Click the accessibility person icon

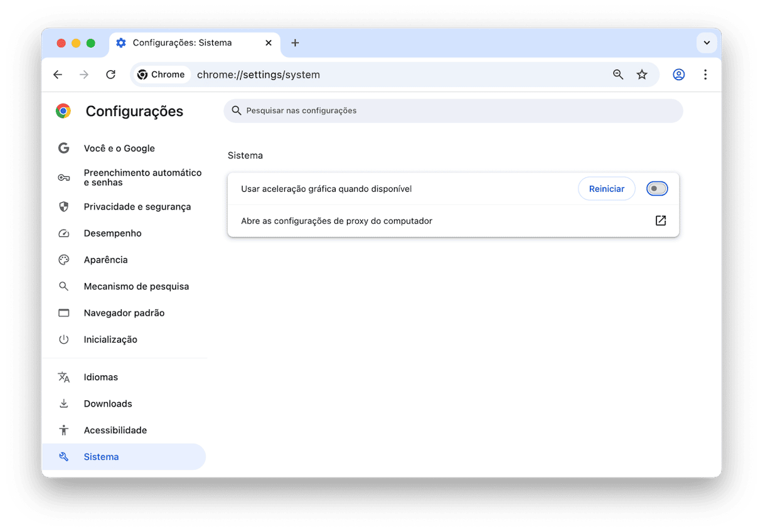pyautogui.click(x=63, y=430)
